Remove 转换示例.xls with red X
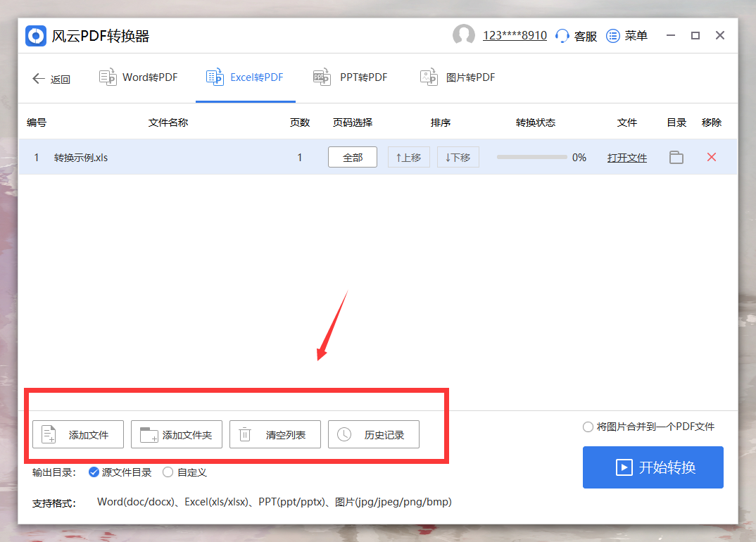 click(x=711, y=157)
